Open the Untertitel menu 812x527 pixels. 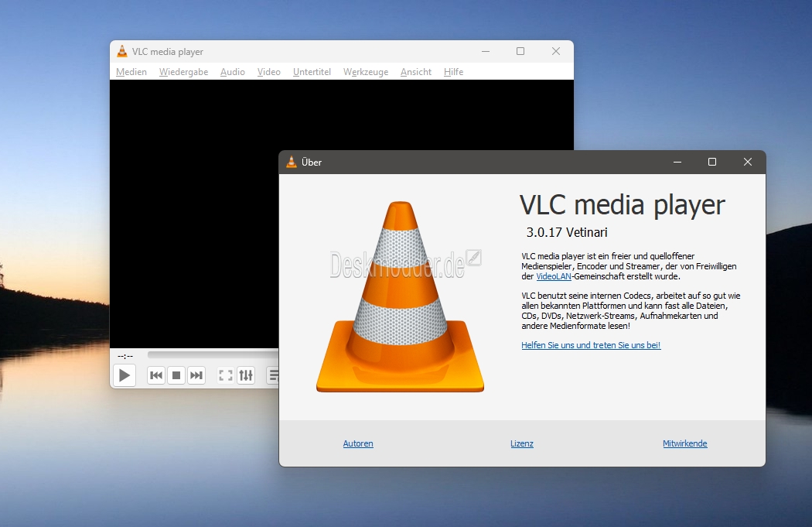point(312,72)
